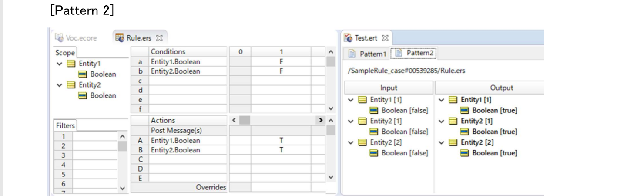This screenshot has width=644, height=196.
Task: Select the Scope tab
Action: point(65,53)
